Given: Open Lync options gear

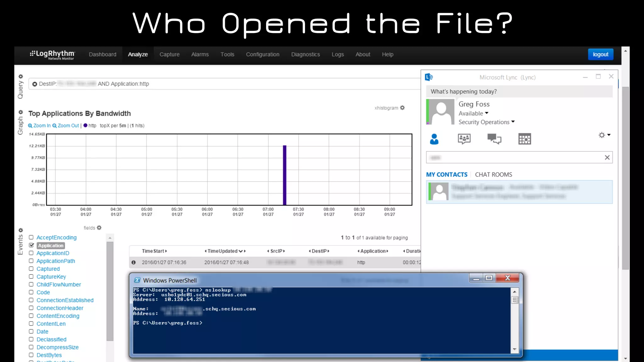Looking at the screenshot, I should pyautogui.click(x=602, y=135).
